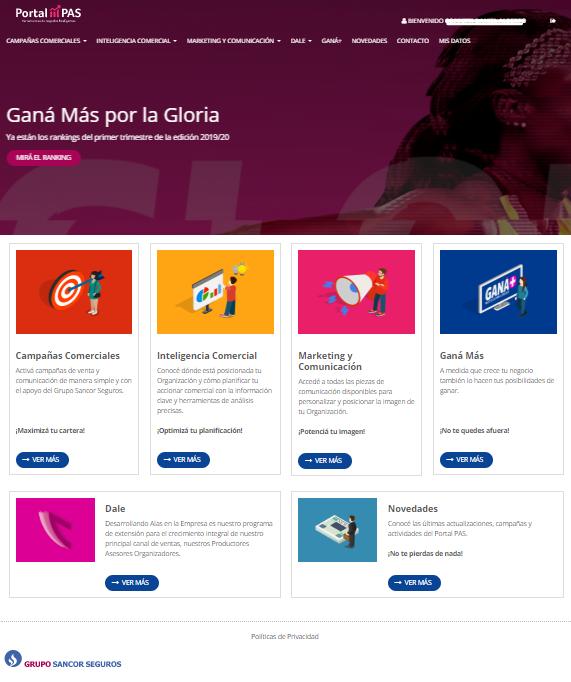The width and height of the screenshot is (571, 682).
Task: Click the Portal PAS logo
Action: coord(48,14)
